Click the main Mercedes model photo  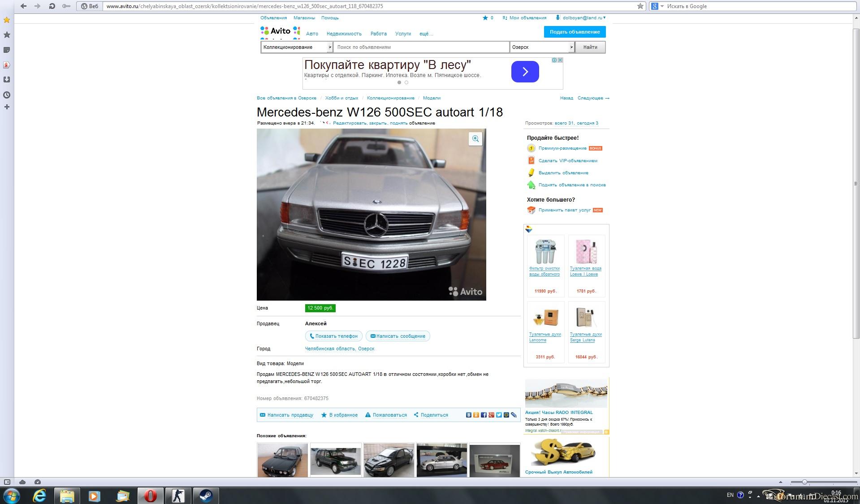click(371, 215)
